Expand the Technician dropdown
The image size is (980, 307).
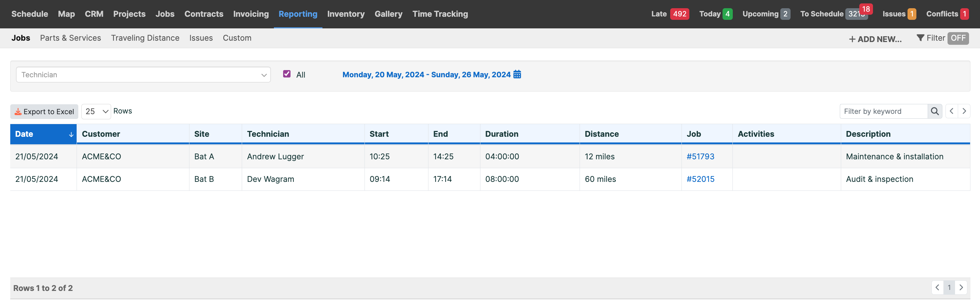143,75
